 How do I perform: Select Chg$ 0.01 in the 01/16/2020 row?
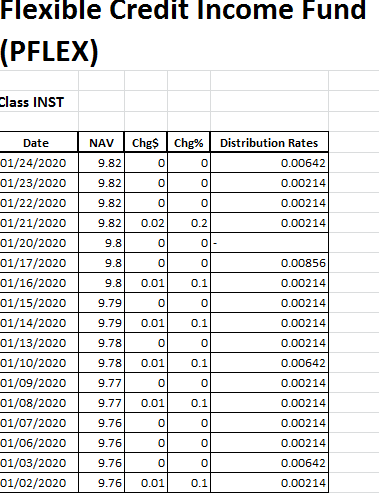point(146,283)
